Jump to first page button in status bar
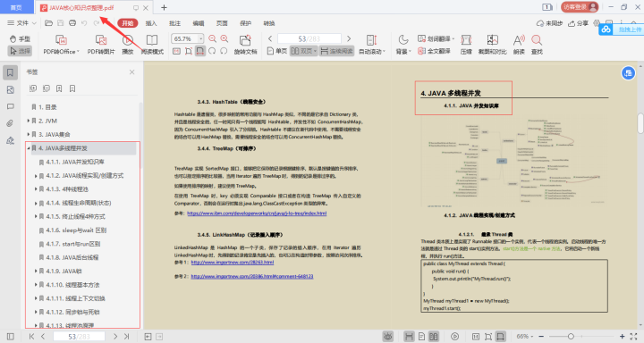The width and height of the screenshot is (644, 343). (31, 337)
